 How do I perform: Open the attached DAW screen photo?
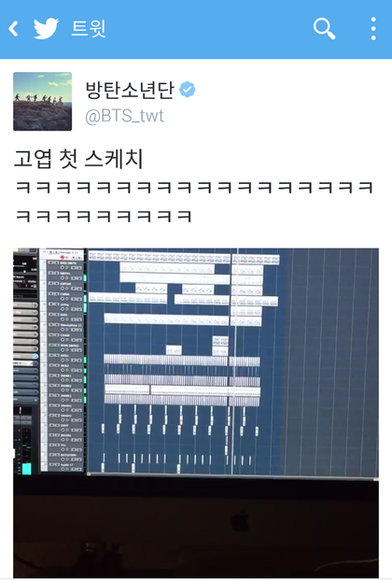coord(196,413)
